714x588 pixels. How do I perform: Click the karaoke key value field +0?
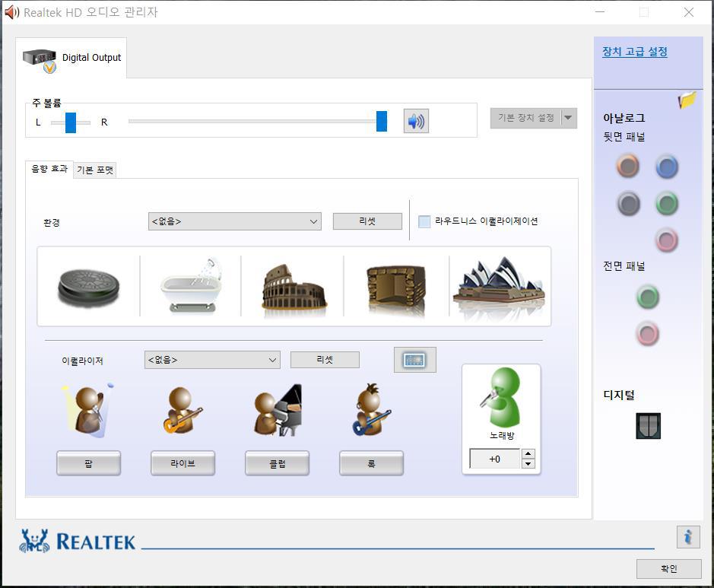(495, 459)
